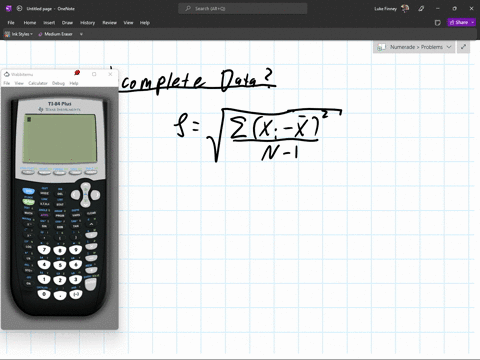Open Luke Finney account avatar
This screenshot has height=360, width=480.
(405, 9)
